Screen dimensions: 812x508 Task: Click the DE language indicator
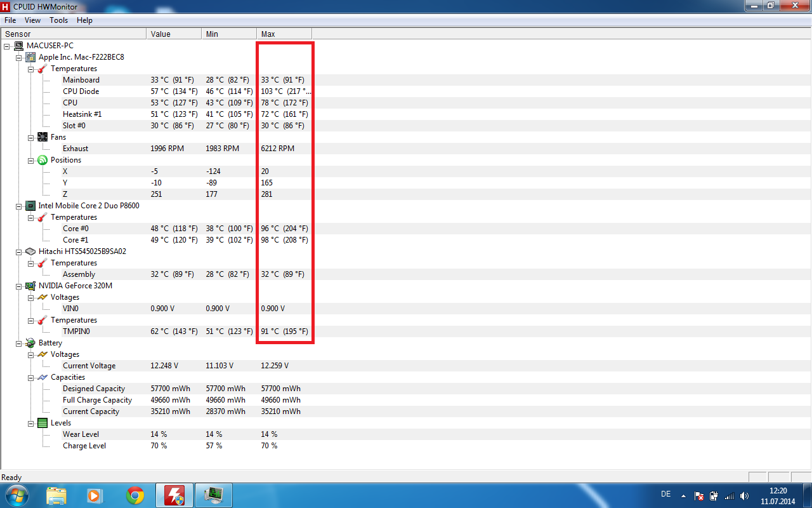(665, 494)
